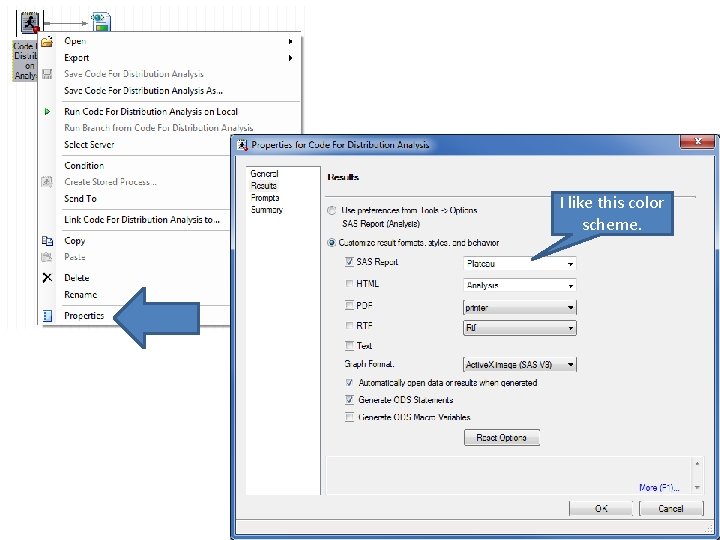
Task: Click the Delete X icon
Action: (47, 277)
